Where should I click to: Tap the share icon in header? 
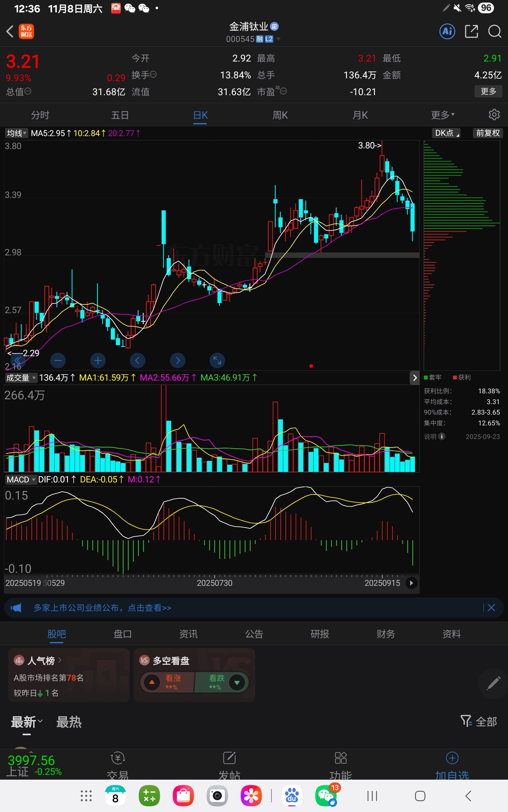tap(471, 31)
